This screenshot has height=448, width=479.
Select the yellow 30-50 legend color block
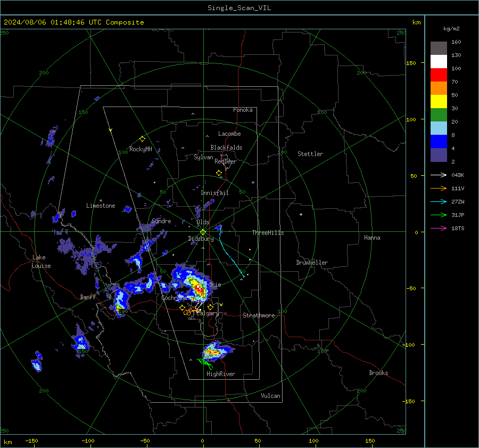[x=439, y=102]
